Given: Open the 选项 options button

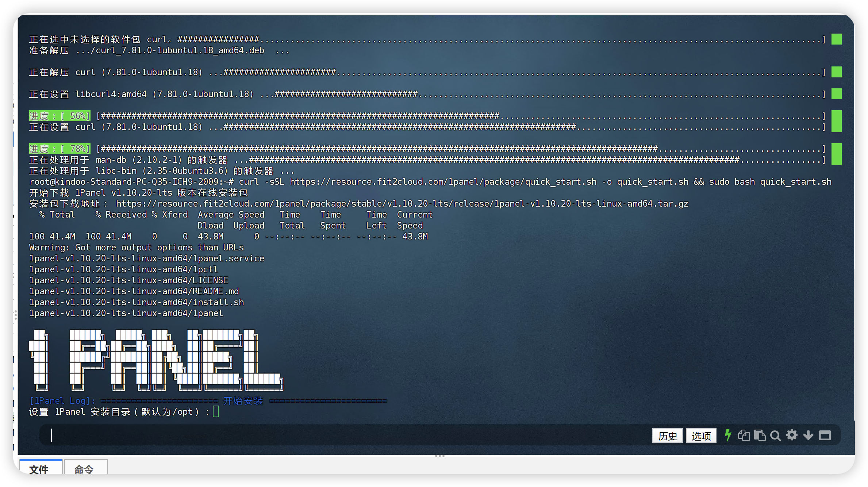Looking at the screenshot, I should tap(701, 436).
